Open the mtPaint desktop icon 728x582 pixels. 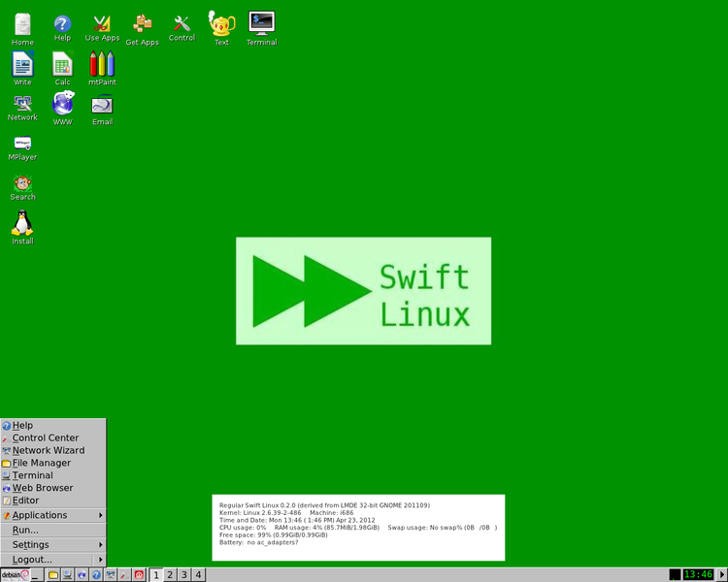[x=102, y=65]
